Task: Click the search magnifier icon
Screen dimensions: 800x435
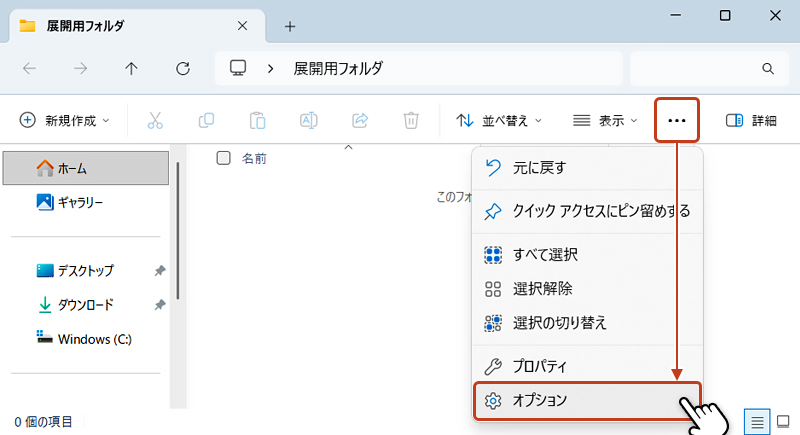Action: coord(767,68)
